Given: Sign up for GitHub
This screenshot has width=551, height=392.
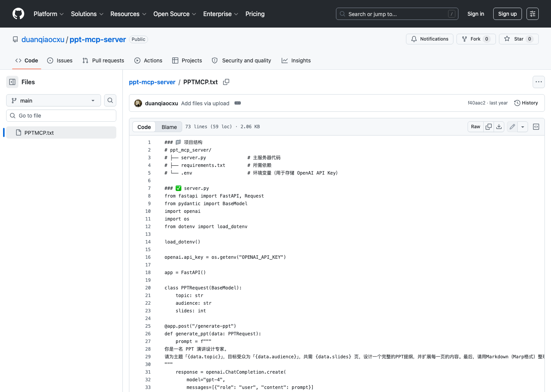Looking at the screenshot, I should (x=507, y=14).
